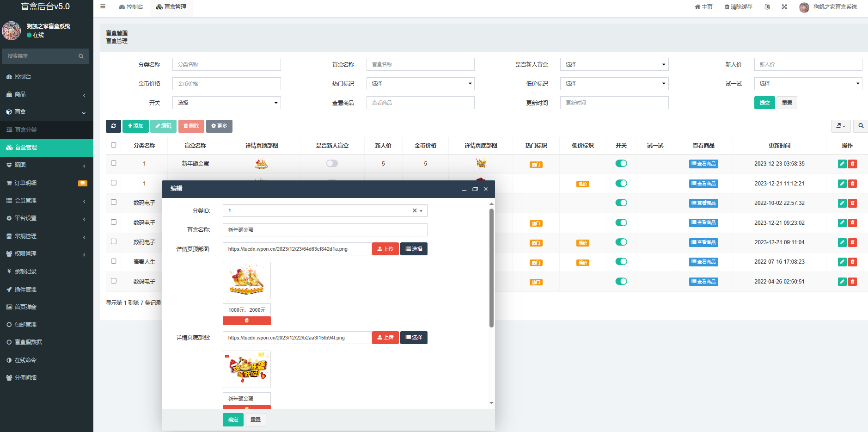Click the green edit icon in the first row

coord(842,164)
